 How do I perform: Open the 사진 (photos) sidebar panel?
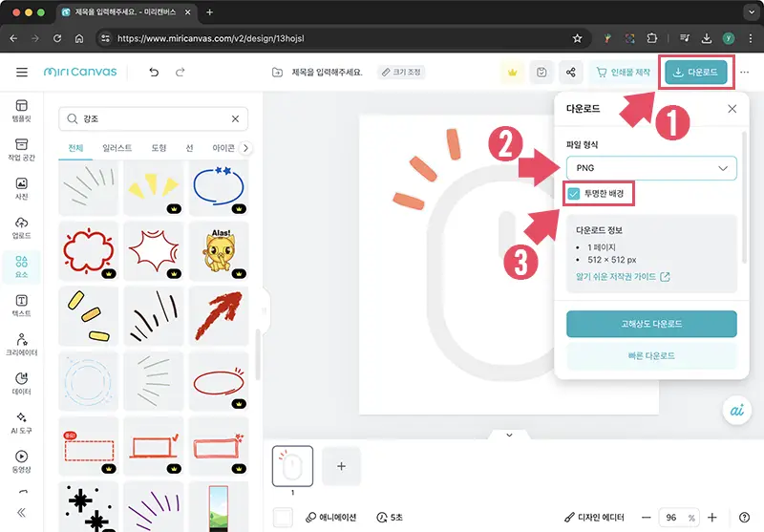(21, 189)
